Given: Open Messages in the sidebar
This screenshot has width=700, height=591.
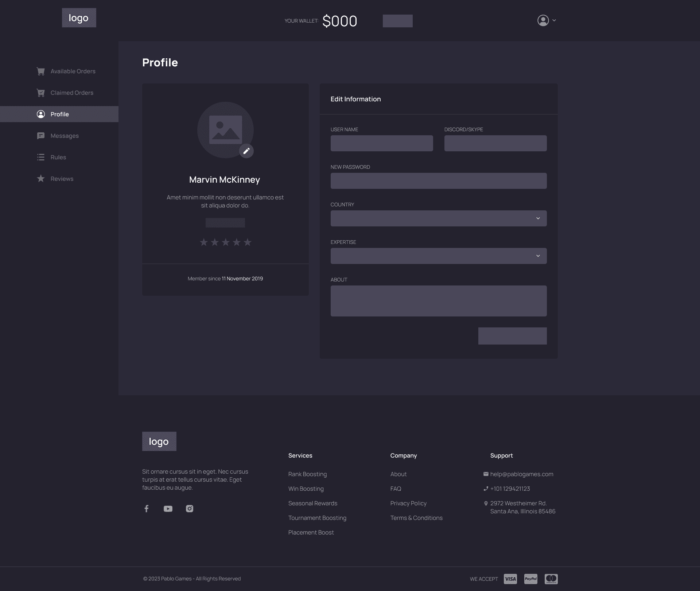Looking at the screenshot, I should tap(65, 136).
